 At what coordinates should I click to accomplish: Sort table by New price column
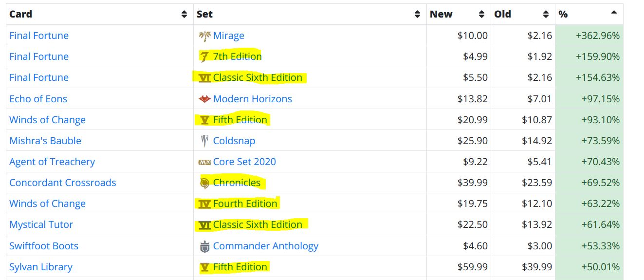(x=481, y=15)
